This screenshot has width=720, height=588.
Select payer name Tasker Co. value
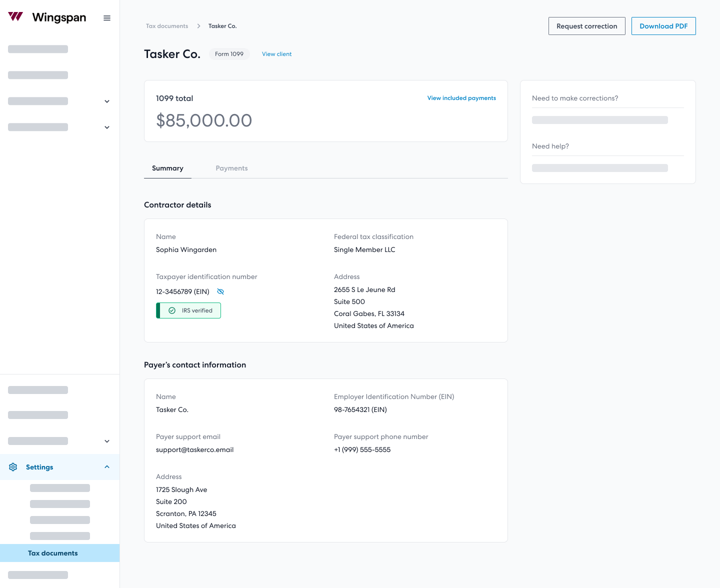172,409
